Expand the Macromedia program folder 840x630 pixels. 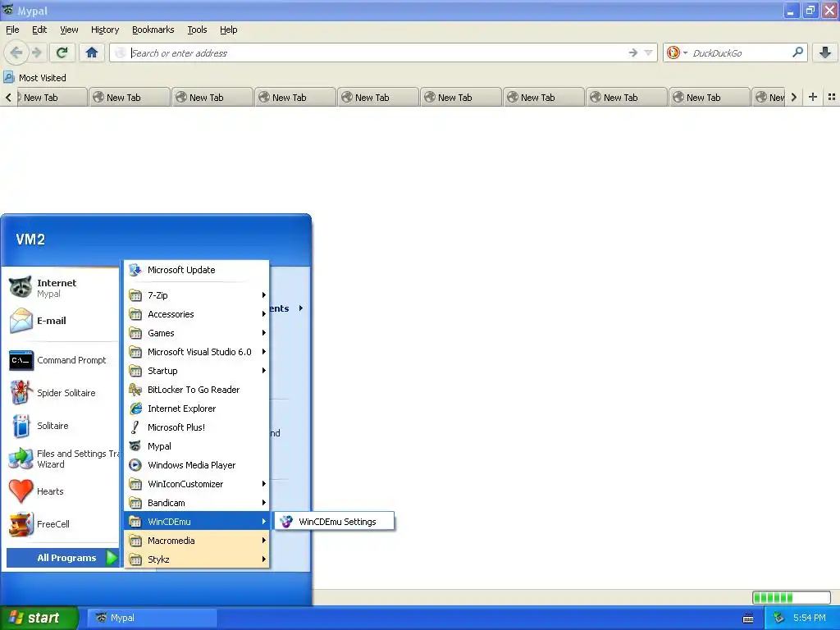(x=197, y=541)
